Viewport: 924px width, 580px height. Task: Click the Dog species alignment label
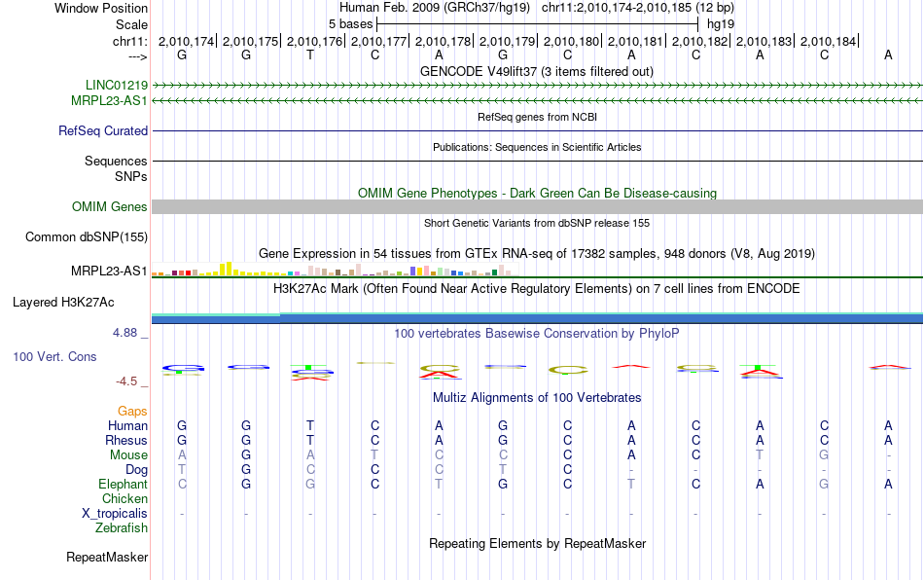(x=136, y=470)
